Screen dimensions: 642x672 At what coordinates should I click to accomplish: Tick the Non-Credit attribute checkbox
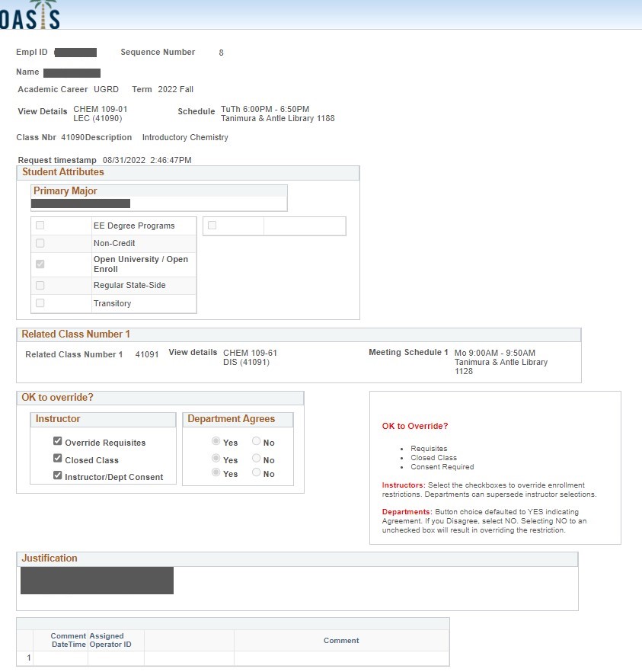click(40, 243)
